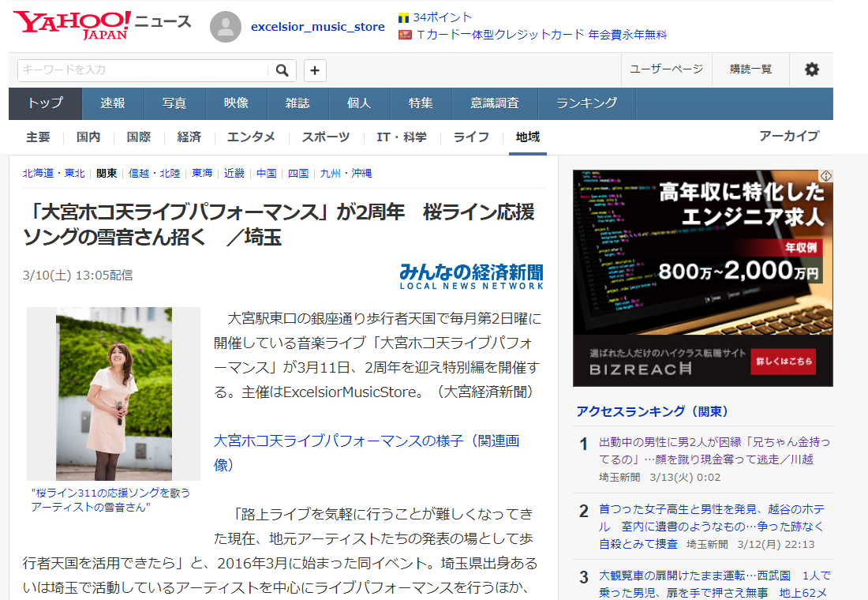Viewport: 868px width, 600px height.
Task: Switch to スポーツ category
Action: [326, 137]
